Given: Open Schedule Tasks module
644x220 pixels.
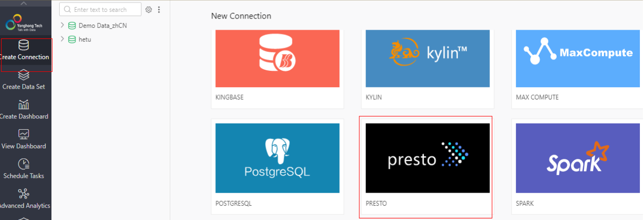Looking at the screenshot, I should click(24, 170).
